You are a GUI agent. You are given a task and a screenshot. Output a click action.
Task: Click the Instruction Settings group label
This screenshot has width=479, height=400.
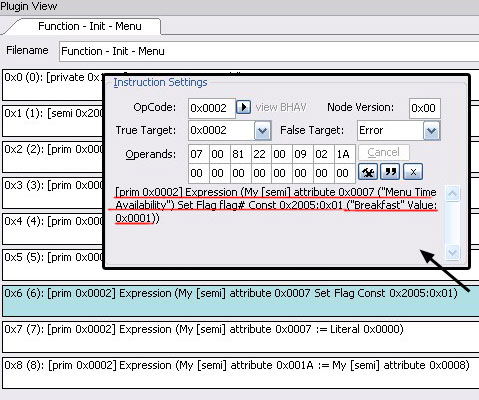click(x=160, y=82)
